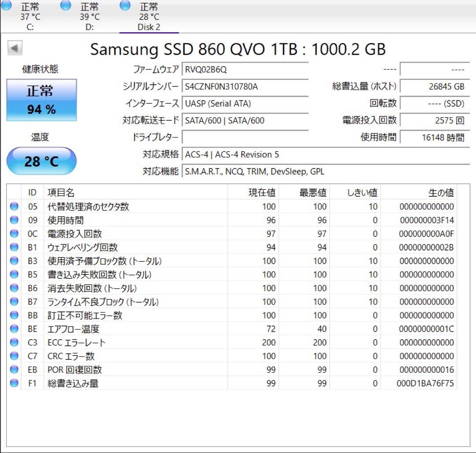Image resolution: width=476 pixels, height=453 pixels.
Task: Go to previous disk with left arrow
Action: point(15,48)
